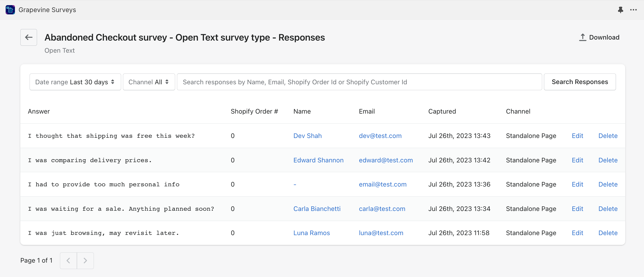Edit Dev Shah's response

577,136
